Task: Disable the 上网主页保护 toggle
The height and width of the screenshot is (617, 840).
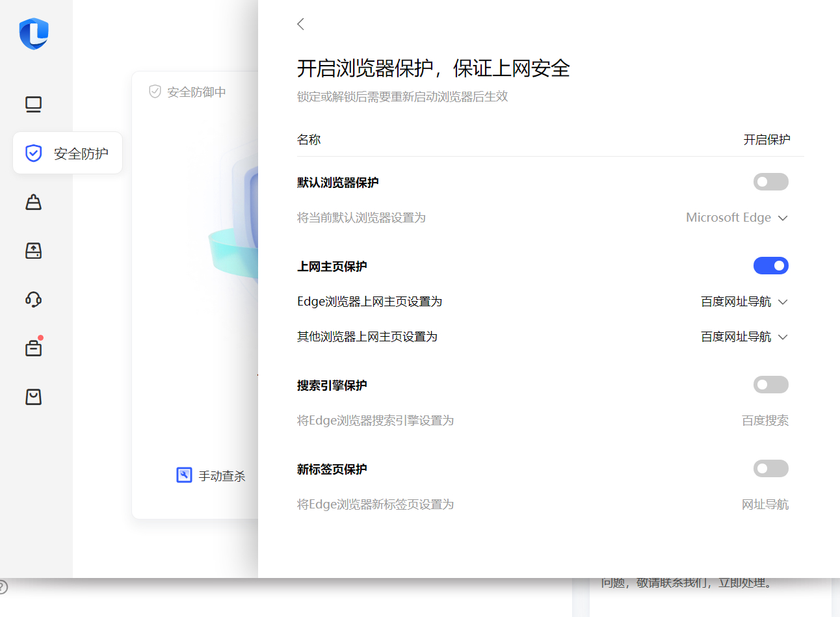Action: click(770, 266)
